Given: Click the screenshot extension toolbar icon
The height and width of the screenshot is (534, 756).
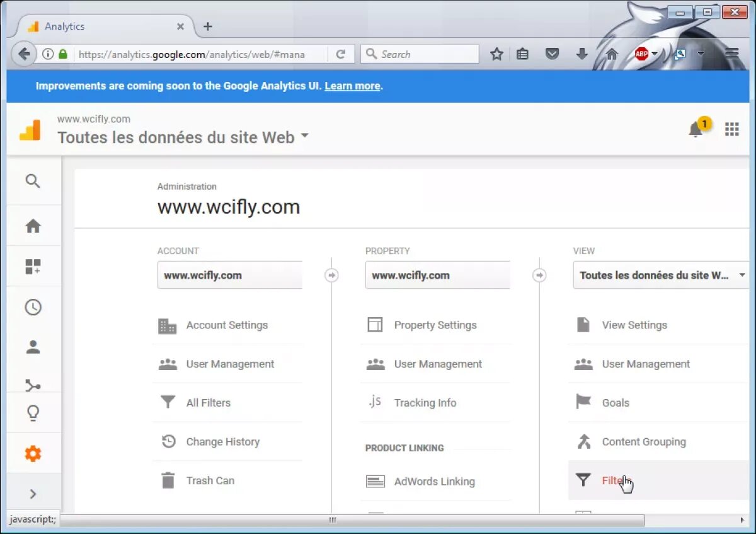Looking at the screenshot, I should pos(680,54).
